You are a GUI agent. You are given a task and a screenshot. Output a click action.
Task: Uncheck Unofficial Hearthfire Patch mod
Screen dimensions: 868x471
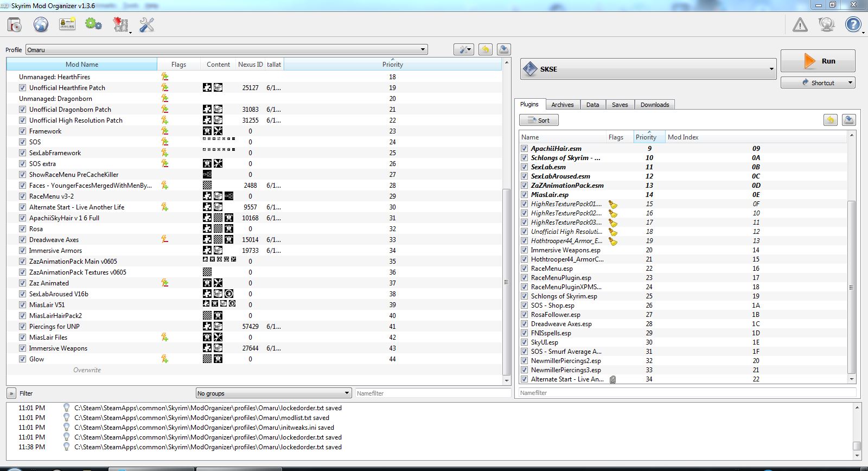(x=22, y=87)
